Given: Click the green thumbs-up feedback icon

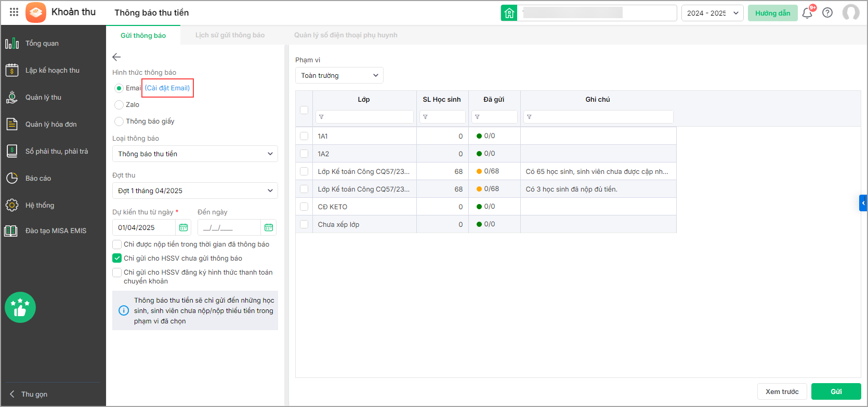Looking at the screenshot, I should [20, 307].
